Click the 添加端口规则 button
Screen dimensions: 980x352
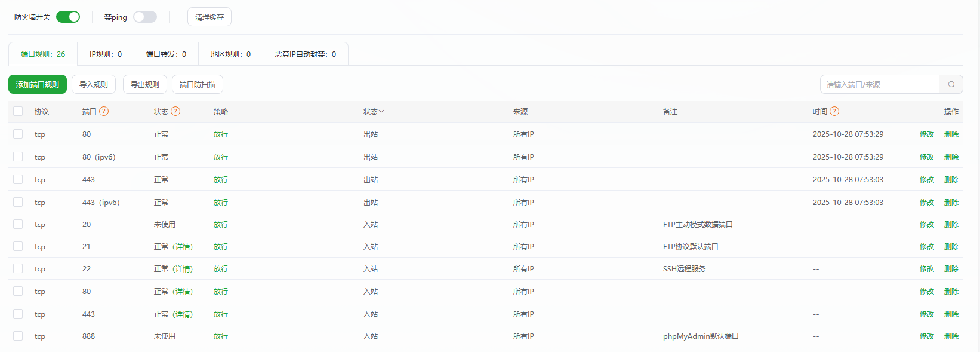38,84
